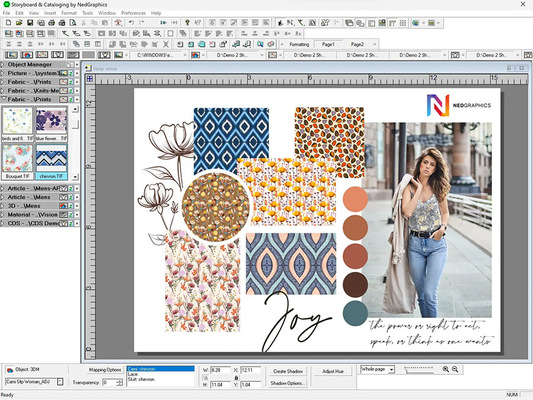
Task: Cut the selection with the scissors icon
Action: point(84,23)
